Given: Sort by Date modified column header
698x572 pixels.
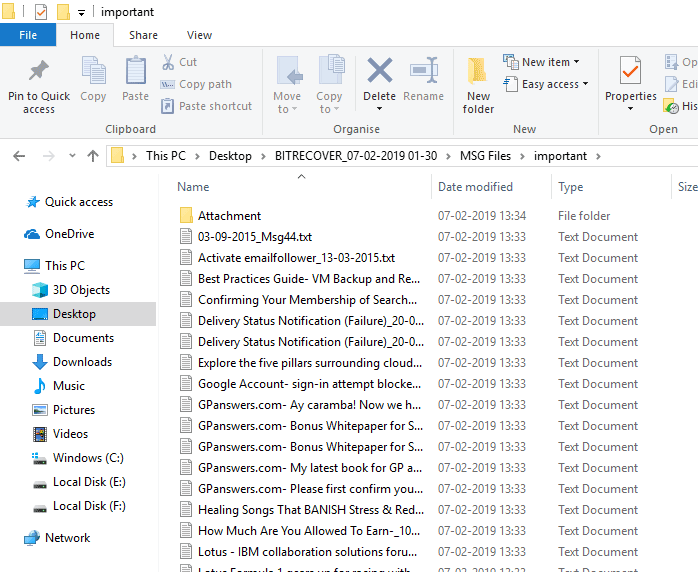Looking at the screenshot, I should click(475, 187).
